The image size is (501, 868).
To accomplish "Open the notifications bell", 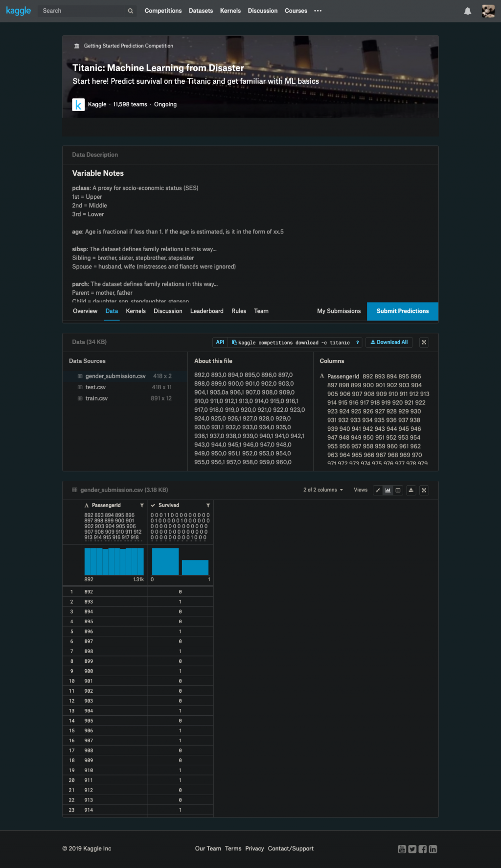I will coord(468,11).
